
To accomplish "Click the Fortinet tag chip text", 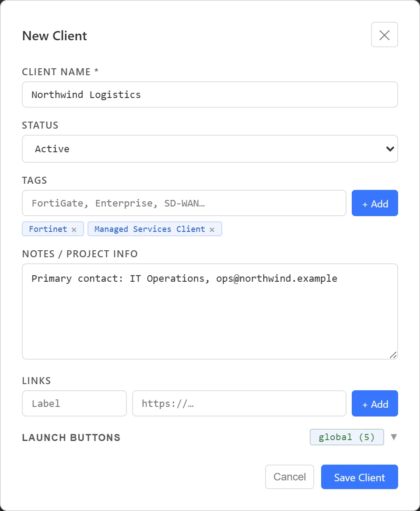I will point(48,229).
